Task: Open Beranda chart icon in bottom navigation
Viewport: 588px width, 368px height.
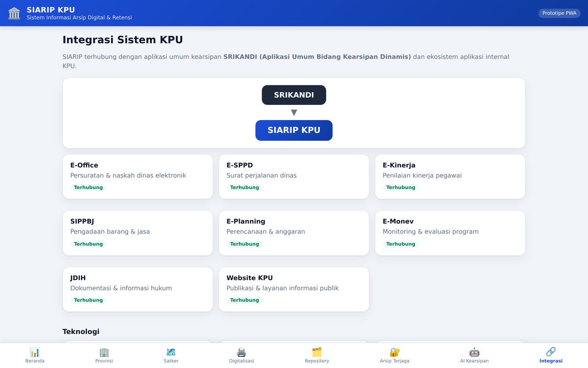Action: click(35, 352)
